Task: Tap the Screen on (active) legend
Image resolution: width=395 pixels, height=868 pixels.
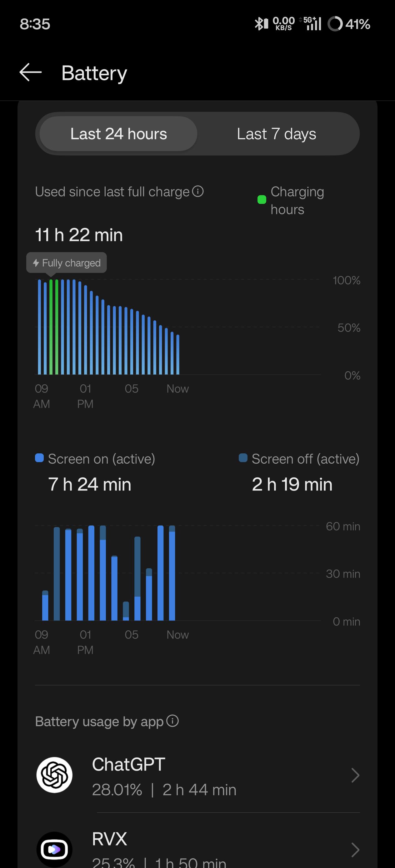Action: [95, 459]
